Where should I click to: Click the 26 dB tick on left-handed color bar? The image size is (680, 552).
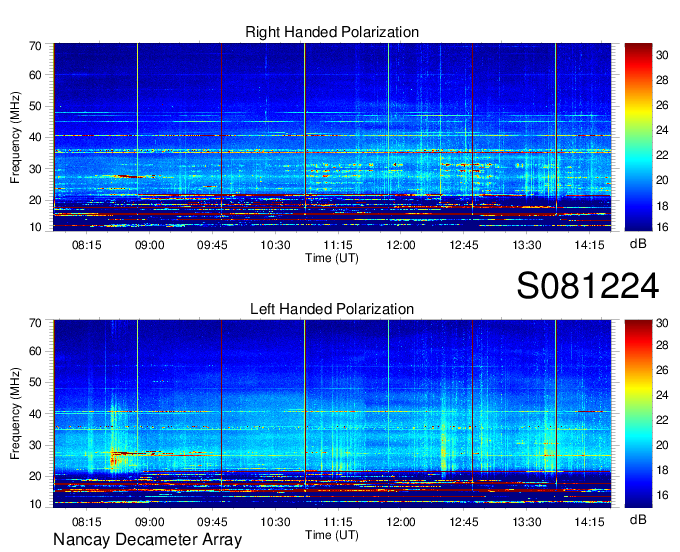click(662, 370)
